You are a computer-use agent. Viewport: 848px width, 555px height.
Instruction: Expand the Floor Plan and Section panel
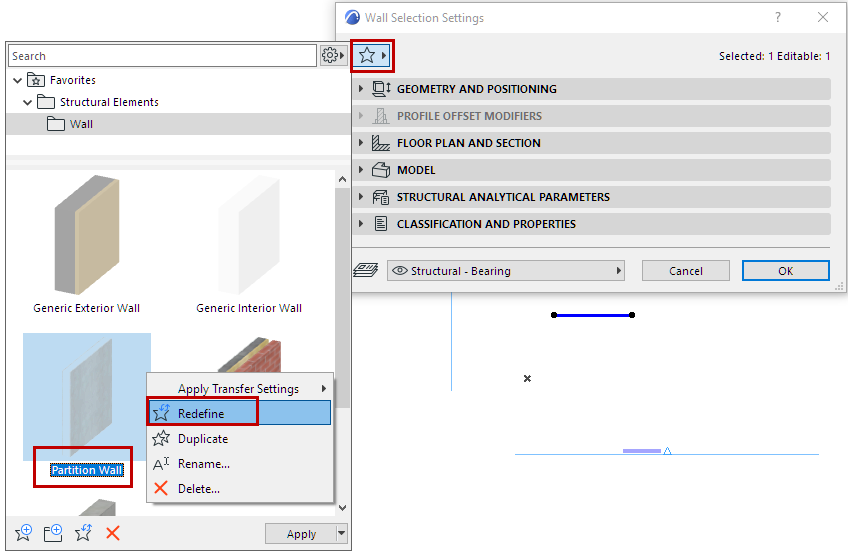pos(361,143)
